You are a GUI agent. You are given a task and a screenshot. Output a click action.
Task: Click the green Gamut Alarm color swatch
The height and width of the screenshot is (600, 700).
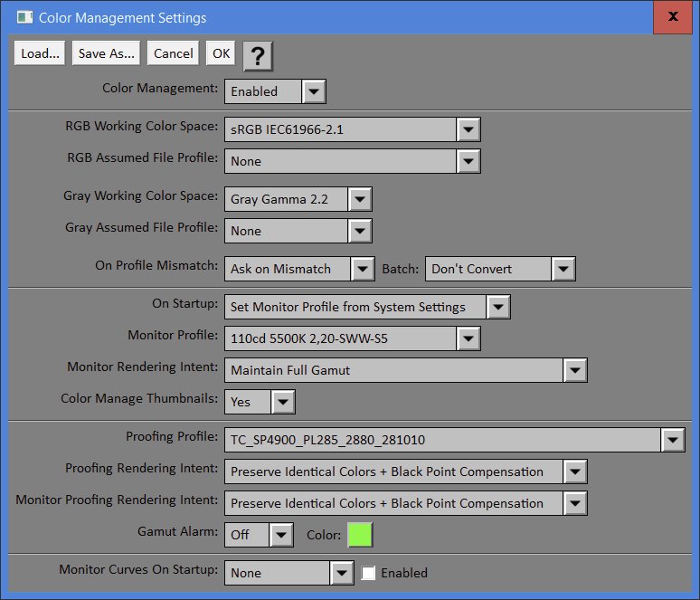[359, 535]
